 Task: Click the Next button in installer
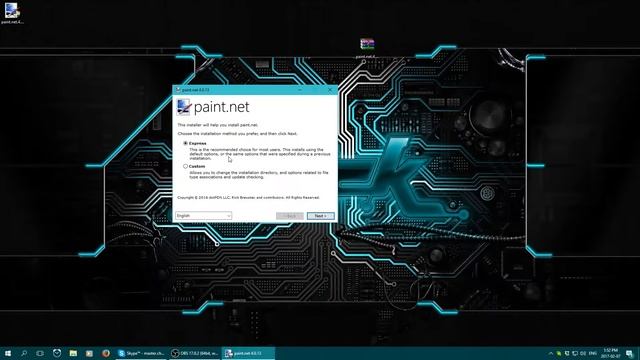pyautogui.click(x=320, y=216)
